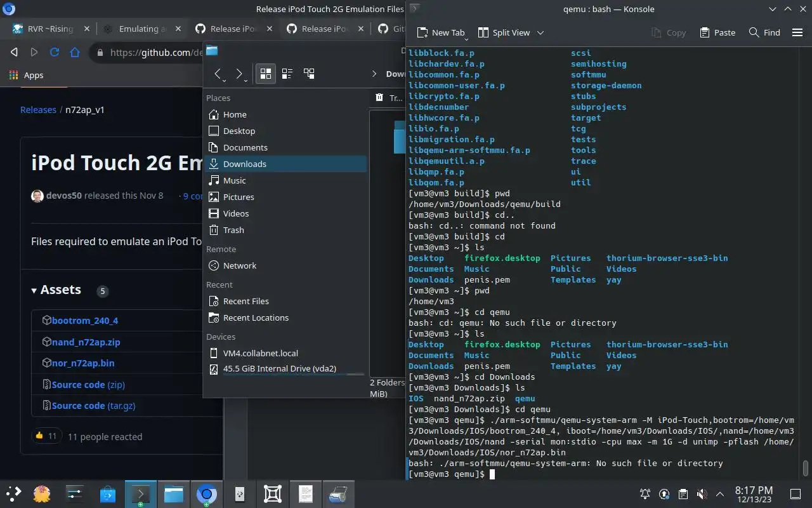
Task: Open Split View in Konsole
Action: pos(504,32)
